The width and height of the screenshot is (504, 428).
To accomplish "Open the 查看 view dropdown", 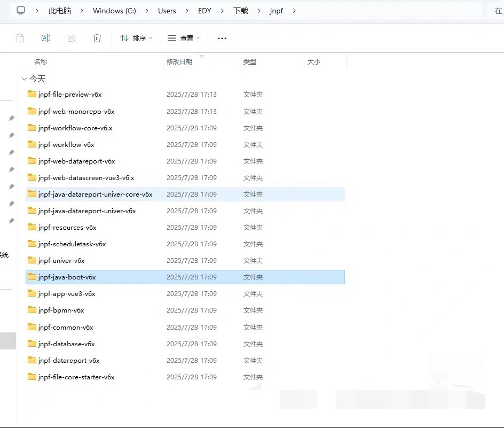I will pos(184,38).
